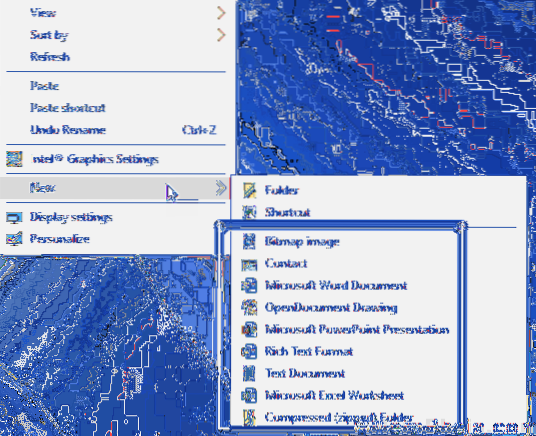Create a new OpenDocument Drawing
Viewport: 536px width, 436px height.
[x=331, y=307]
